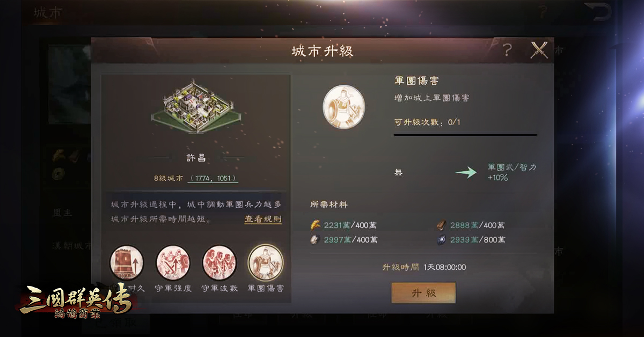Open the 查看規則 rules link
This screenshot has height=337, width=644.
[x=263, y=219]
